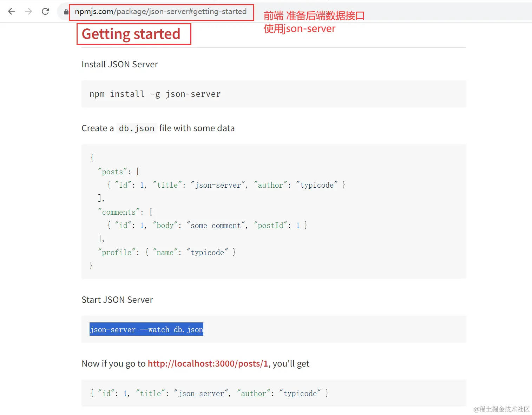This screenshot has height=415, width=532.
Task: Open the localhost:3000/posts/1 link
Action: 208,363
